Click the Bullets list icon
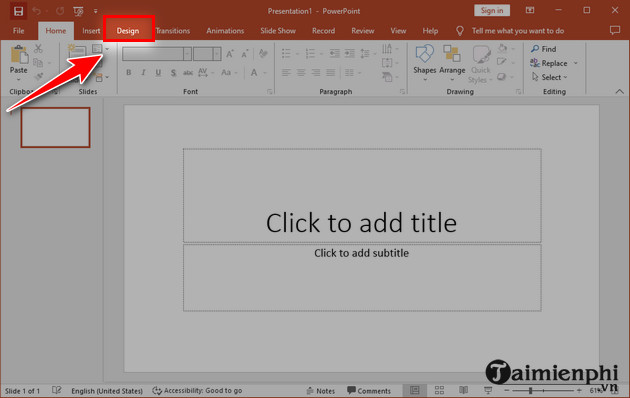Image resolution: width=630 pixels, height=398 pixels. 286,53
